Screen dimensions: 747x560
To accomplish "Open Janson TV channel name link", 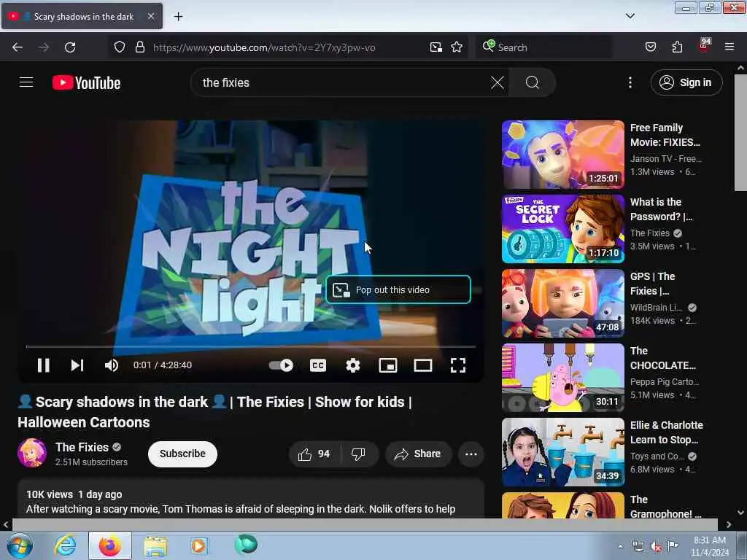I will pos(665,158).
